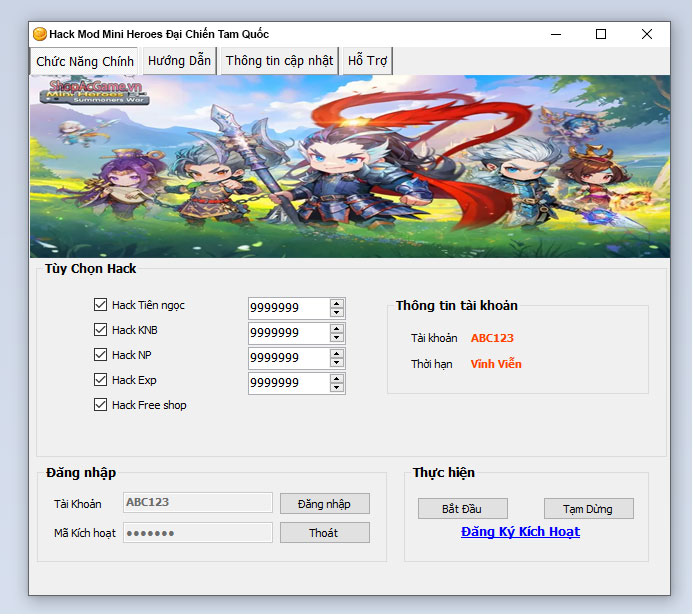
Task: Open the Hướng Dẫn tab
Action: (x=179, y=61)
